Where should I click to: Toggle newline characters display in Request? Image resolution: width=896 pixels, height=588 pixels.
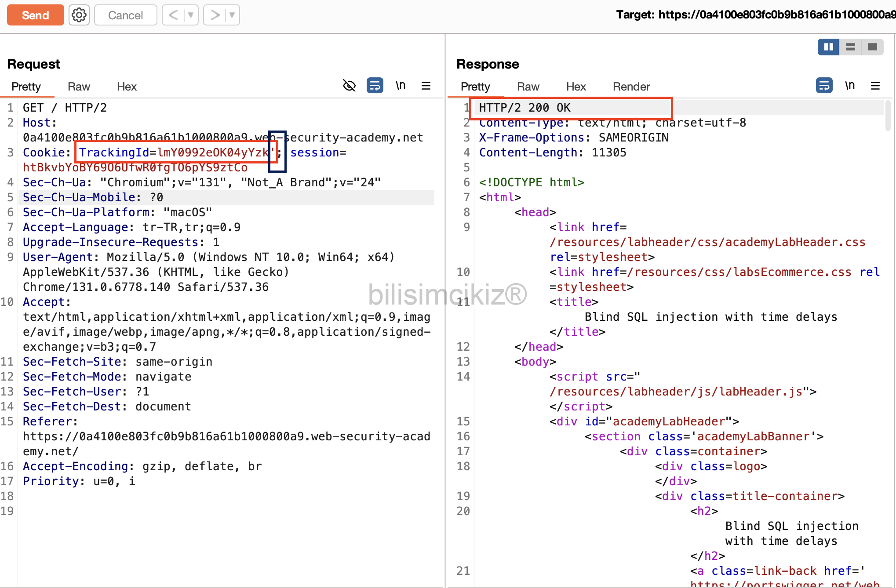tap(400, 85)
